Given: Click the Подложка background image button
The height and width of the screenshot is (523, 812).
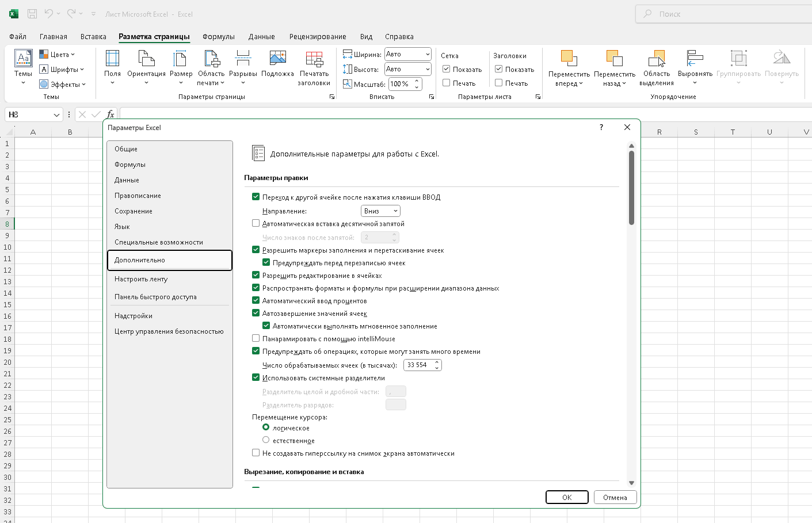Looking at the screenshot, I should tap(277, 64).
